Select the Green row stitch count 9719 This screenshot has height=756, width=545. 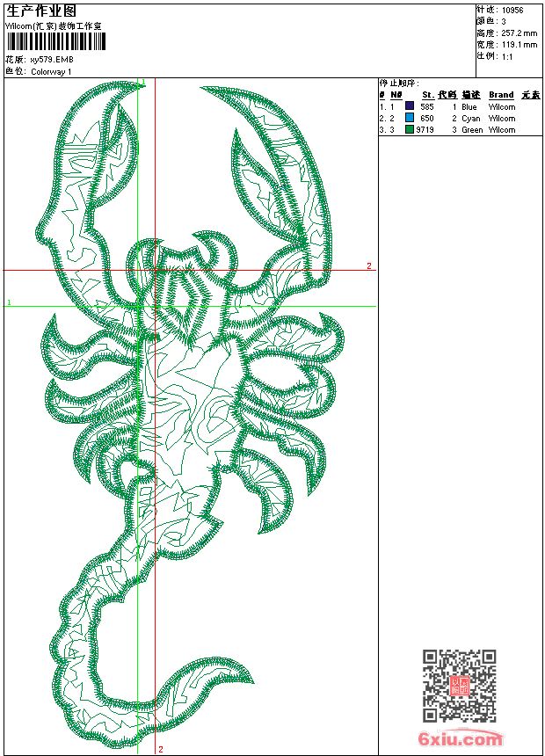[425, 129]
